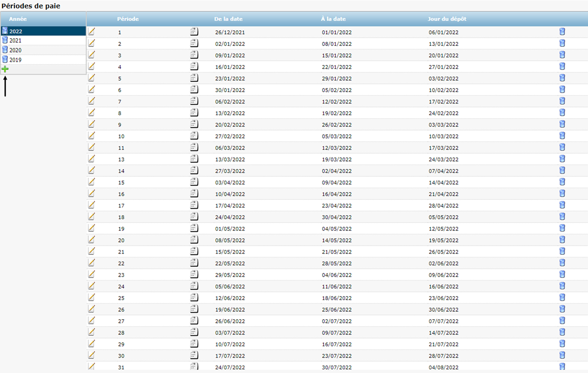Screen dimensions: 588x373
Task: Delete period 7 with its trash icon
Action: coord(562,101)
